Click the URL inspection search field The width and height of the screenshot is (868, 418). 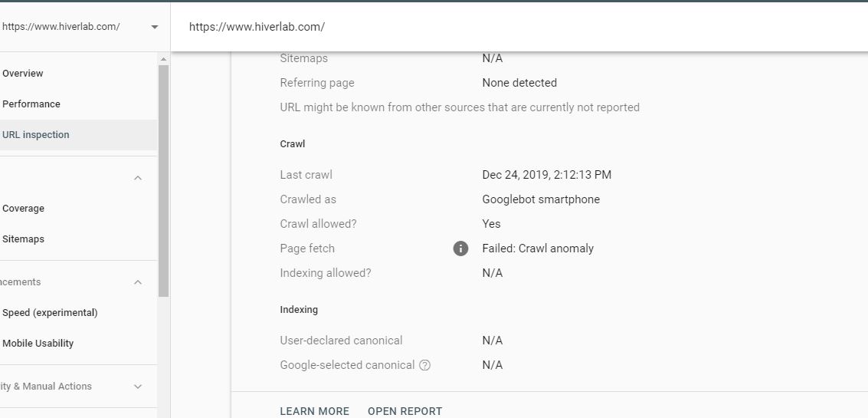click(519, 27)
